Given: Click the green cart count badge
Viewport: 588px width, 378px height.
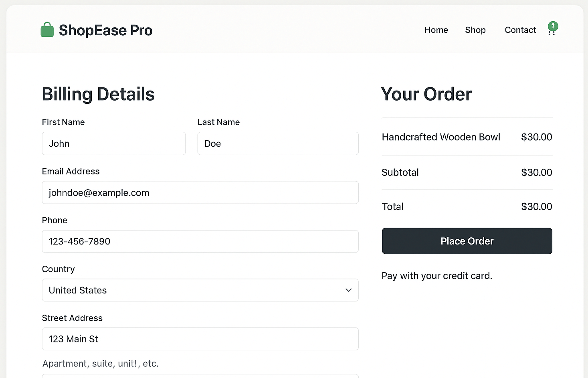Looking at the screenshot, I should pos(553,26).
